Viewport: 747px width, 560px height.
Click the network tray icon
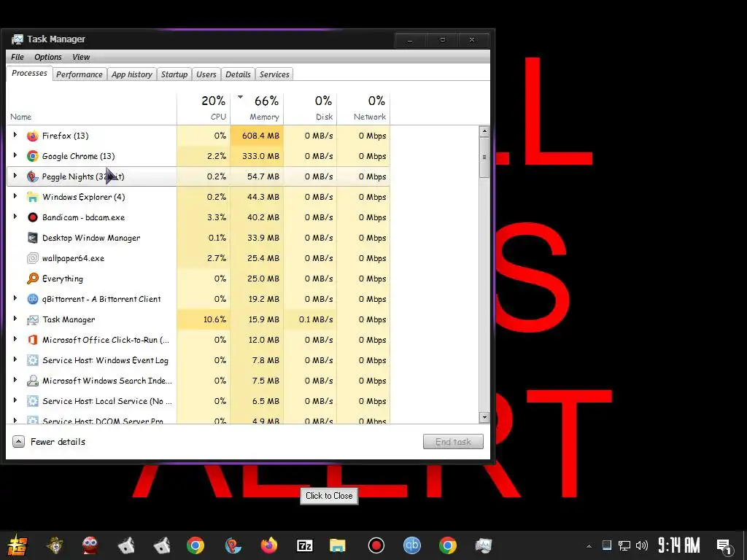point(624,545)
